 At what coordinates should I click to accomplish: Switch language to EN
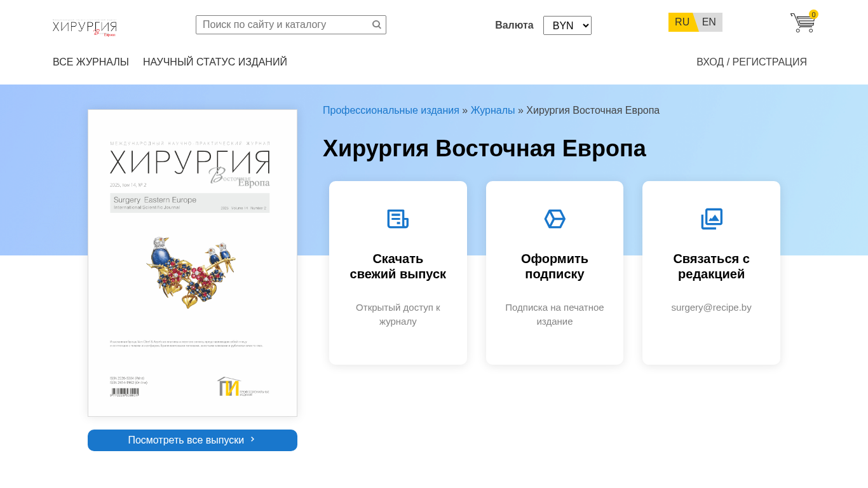click(709, 22)
